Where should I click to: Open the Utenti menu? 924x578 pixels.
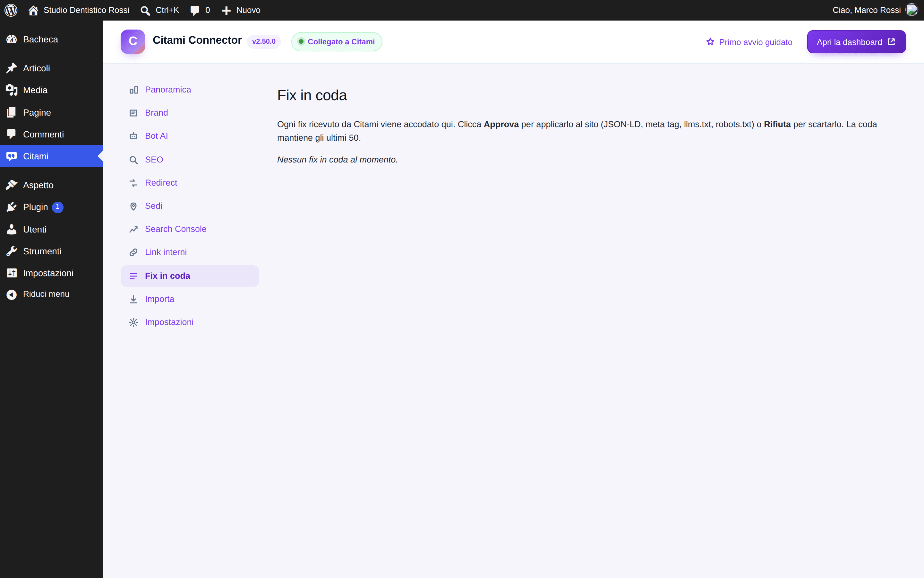51,229
